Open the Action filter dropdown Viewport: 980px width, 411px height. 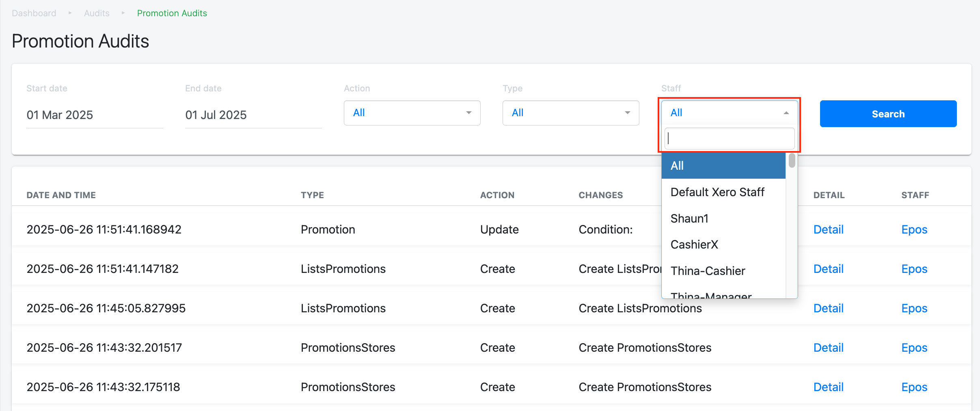click(412, 113)
